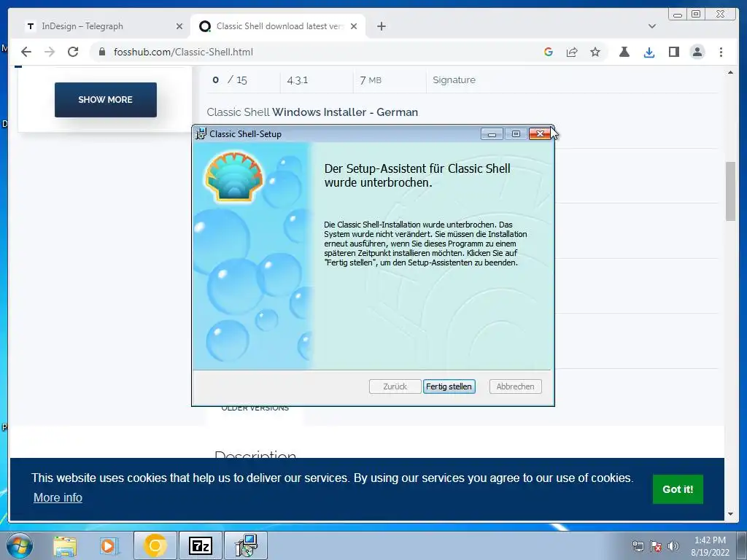
Task: Close the Classic Shell-Setup dialog
Action: pos(540,134)
